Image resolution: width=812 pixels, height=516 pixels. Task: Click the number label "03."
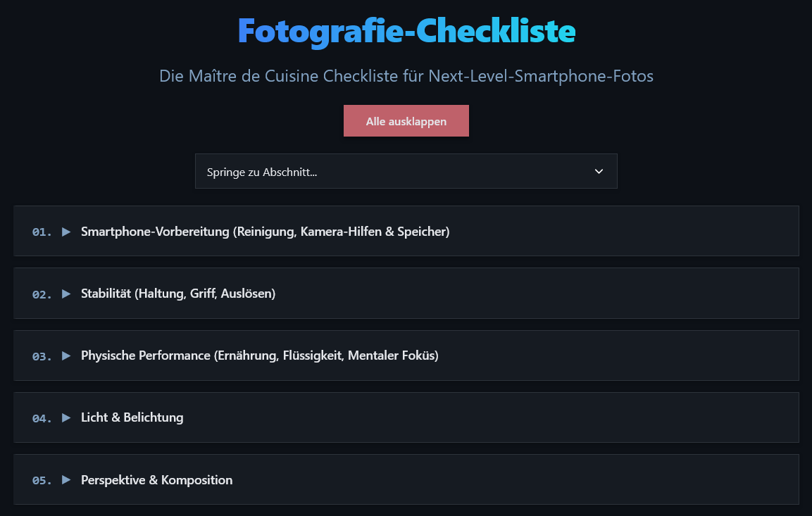[40, 355]
